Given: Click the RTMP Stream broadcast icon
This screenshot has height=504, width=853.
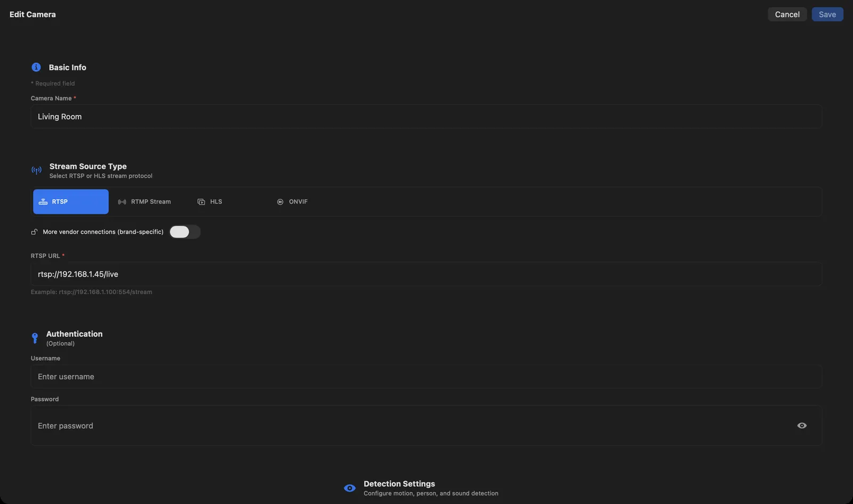Looking at the screenshot, I should [122, 202].
